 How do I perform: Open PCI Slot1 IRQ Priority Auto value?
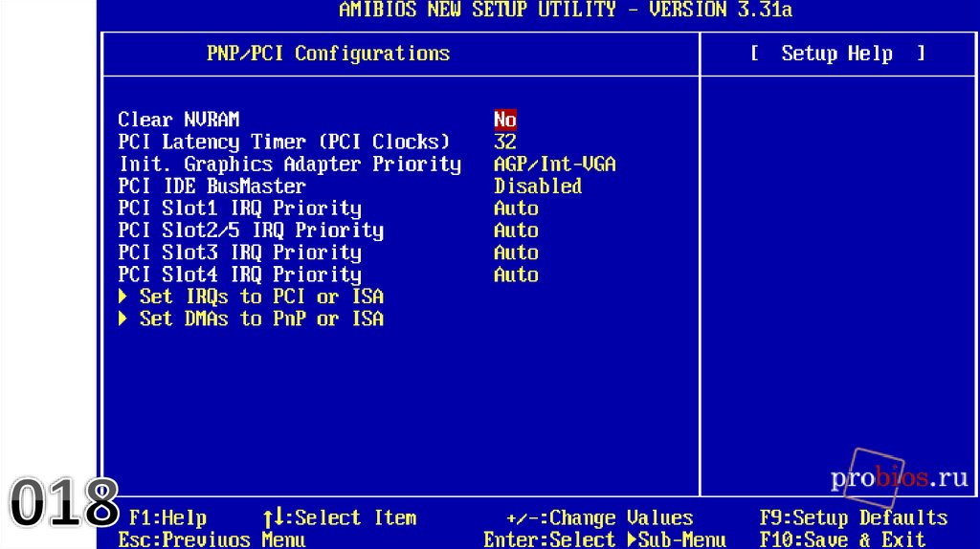click(516, 208)
